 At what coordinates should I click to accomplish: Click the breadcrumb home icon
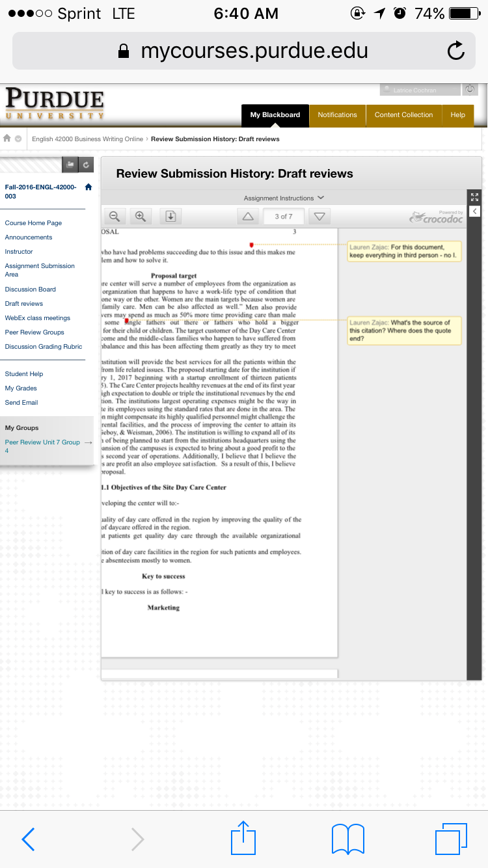[8, 139]
